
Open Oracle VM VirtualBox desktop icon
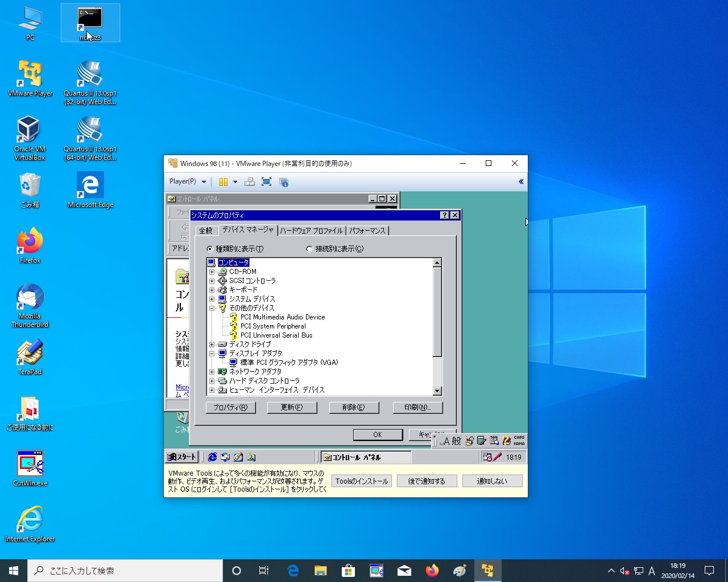[30, 138]
